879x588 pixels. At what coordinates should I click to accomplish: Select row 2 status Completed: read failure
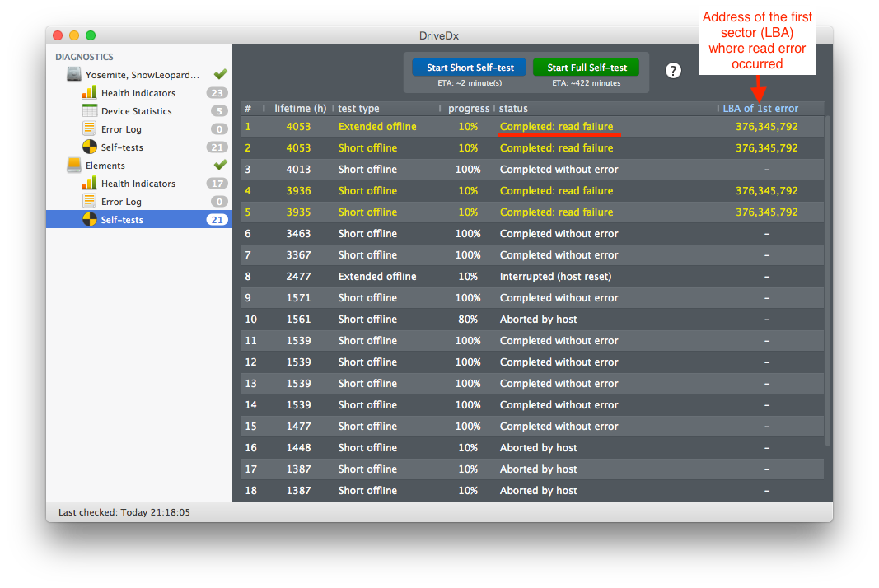point(556,148)
